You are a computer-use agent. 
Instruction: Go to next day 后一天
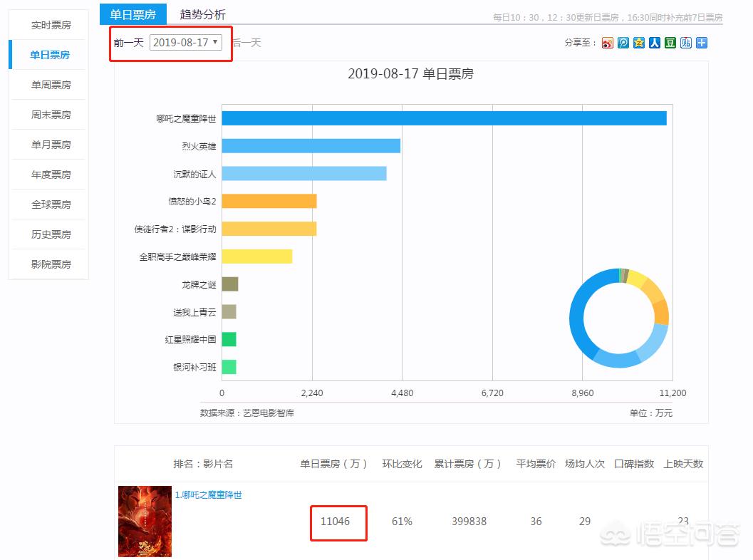tap(246, 43)
